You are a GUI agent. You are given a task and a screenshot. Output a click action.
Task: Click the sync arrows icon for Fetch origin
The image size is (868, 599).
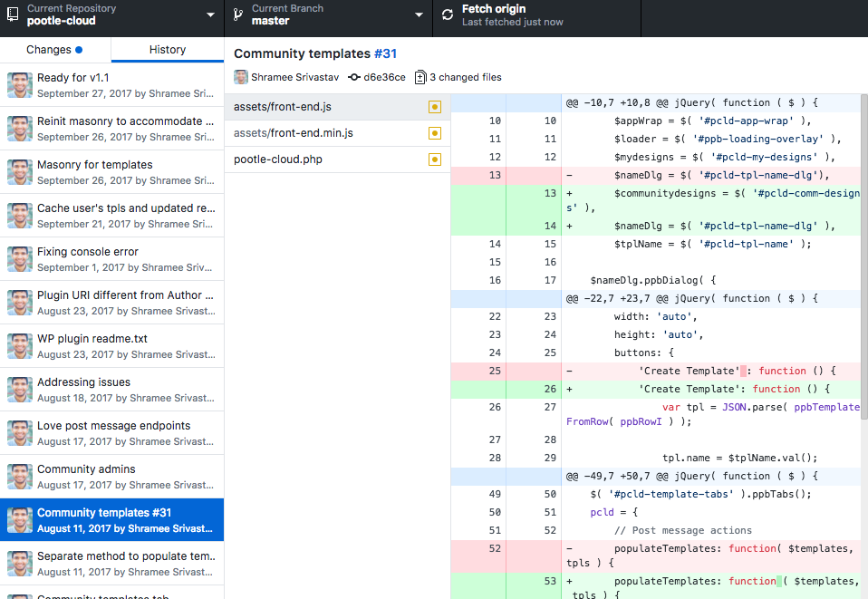(x=448, y=14)
